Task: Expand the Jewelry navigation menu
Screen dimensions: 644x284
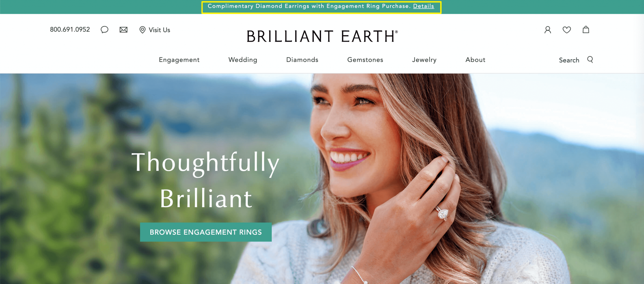Action: [x=425, y=60]
